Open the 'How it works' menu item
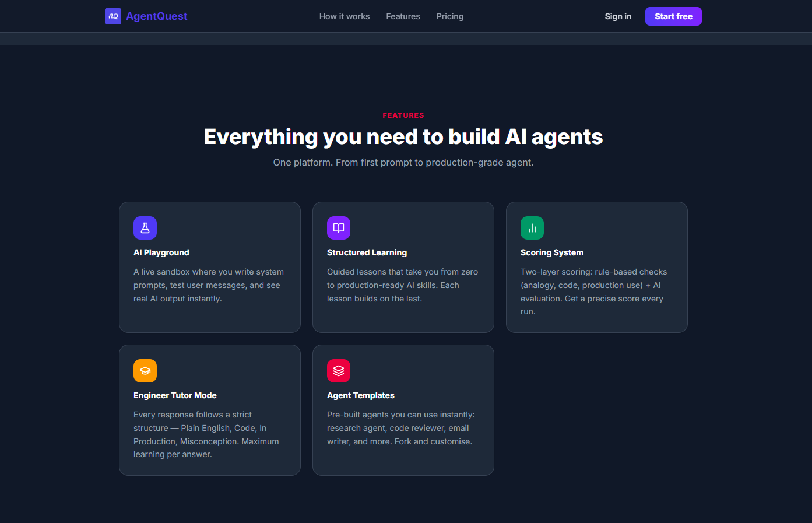This screenshot has height=523, width=812. 344,16
